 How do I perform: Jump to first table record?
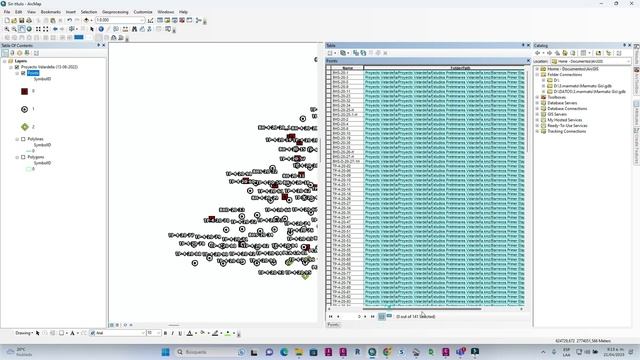coord(331,316)
